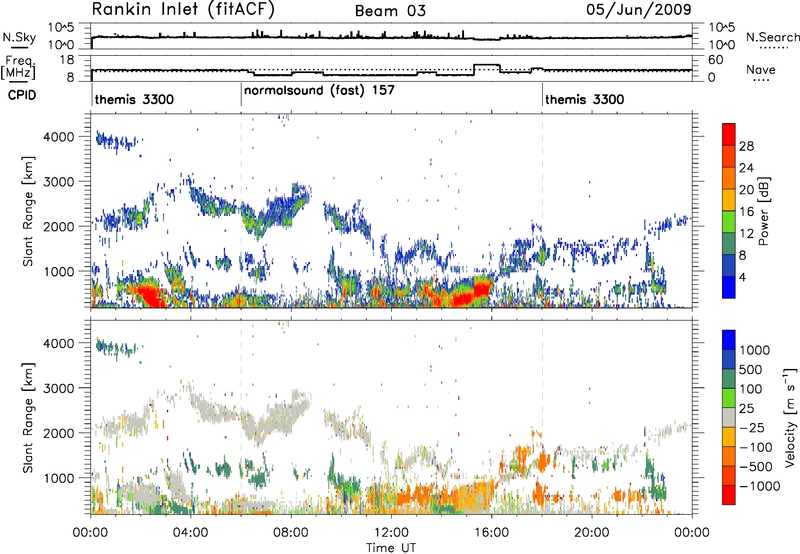Pick the gray -25 to 25 Velocity segment
The width and height of the screenshot is (800, 554).
pyautogui.click(x=729, y=417)
